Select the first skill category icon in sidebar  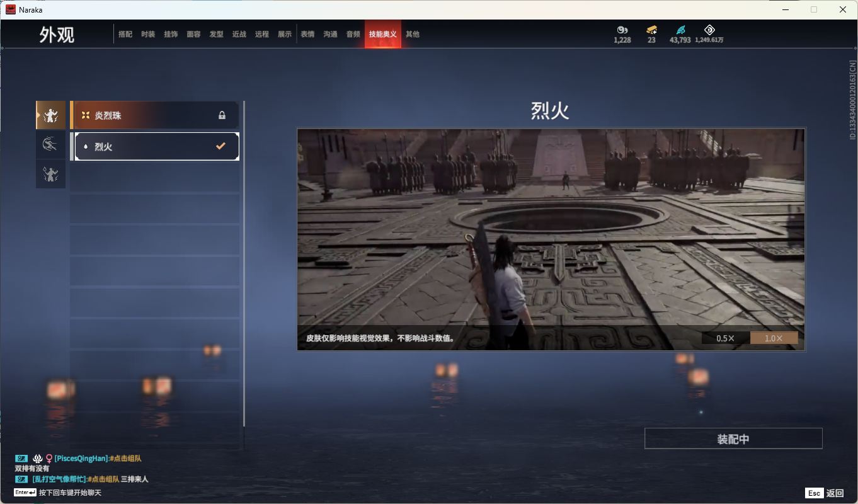[51, 115]
